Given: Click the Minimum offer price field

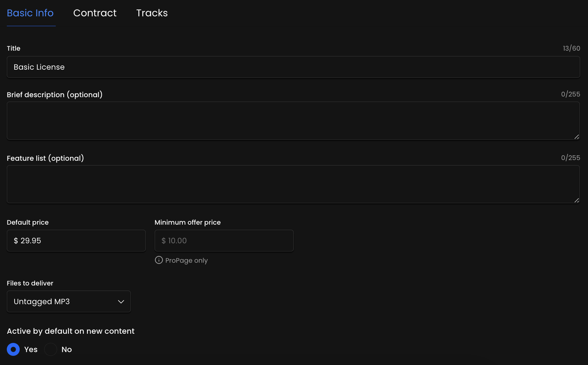Looking at the screenshot, I should (224, 241).
